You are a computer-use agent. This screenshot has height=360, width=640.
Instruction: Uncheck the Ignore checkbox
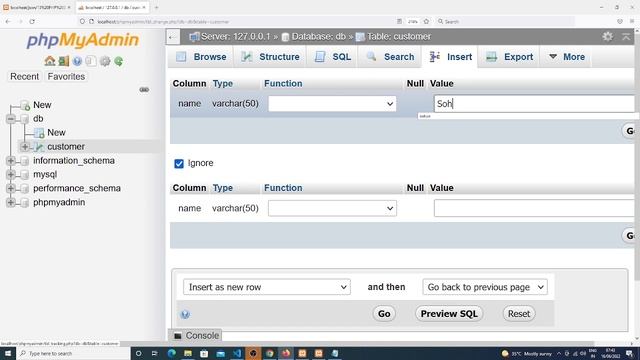click(179, 164)
